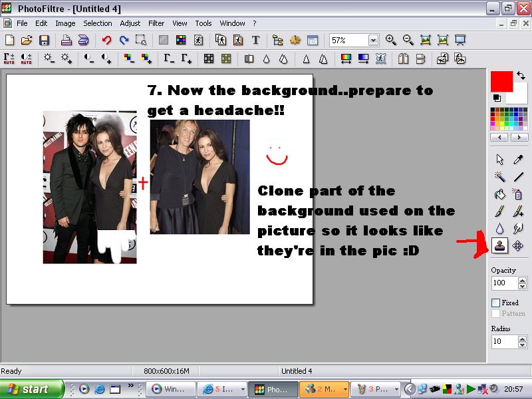Screen dimensions: 532x399
Task: Select the Magic Wand tool
Action: click(500, 176)
